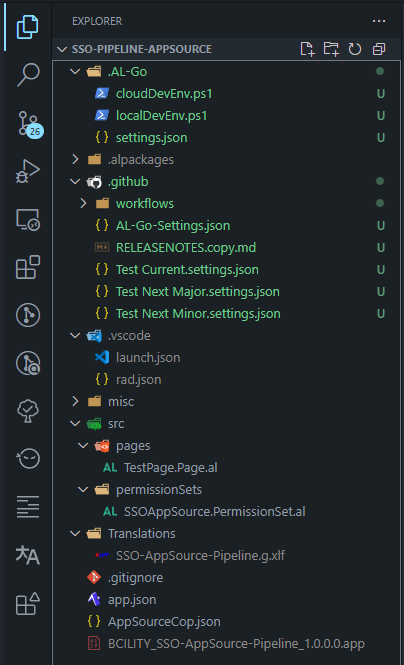Open the Explorer view in activity bar
Viewport: 404px width, 665px height.
coord(28,27)
